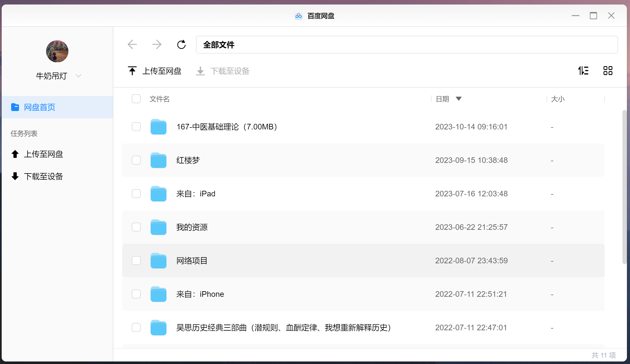Open the 我的资源 folder name

192,227
